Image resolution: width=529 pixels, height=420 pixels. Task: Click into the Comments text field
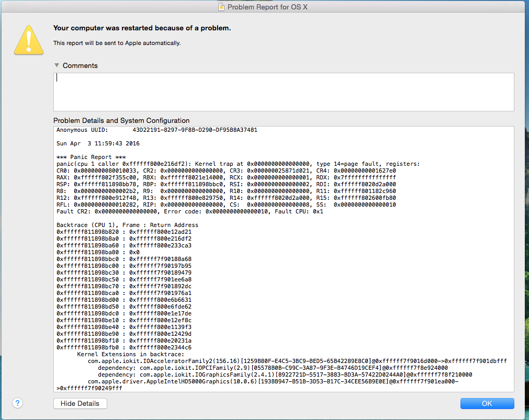(x=284, y=92)
